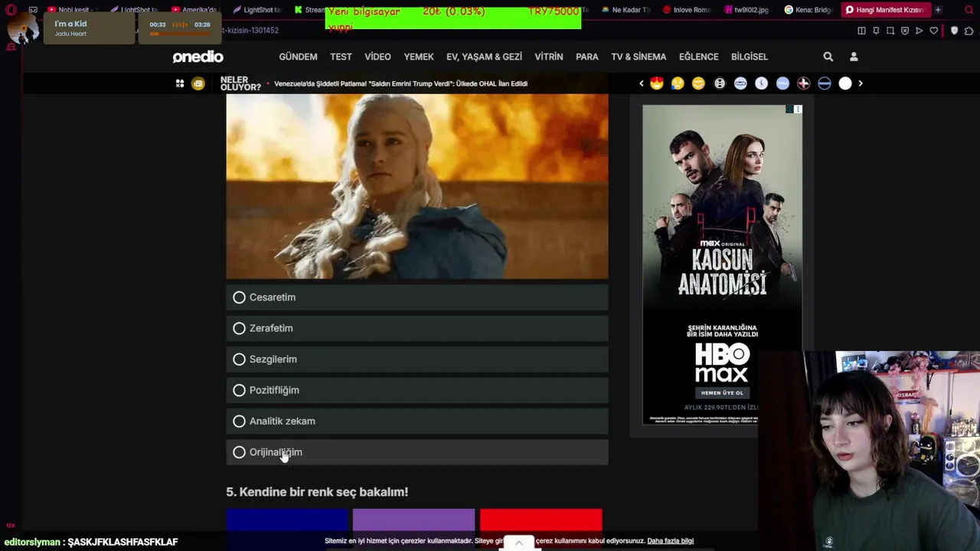
Task: Open the ad blocker shield with x
Action: pos(905,31)
